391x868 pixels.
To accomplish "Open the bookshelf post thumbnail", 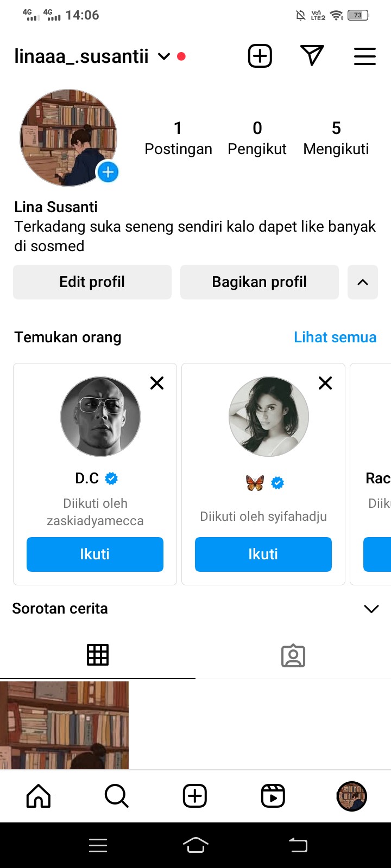I will coord(64,725).
